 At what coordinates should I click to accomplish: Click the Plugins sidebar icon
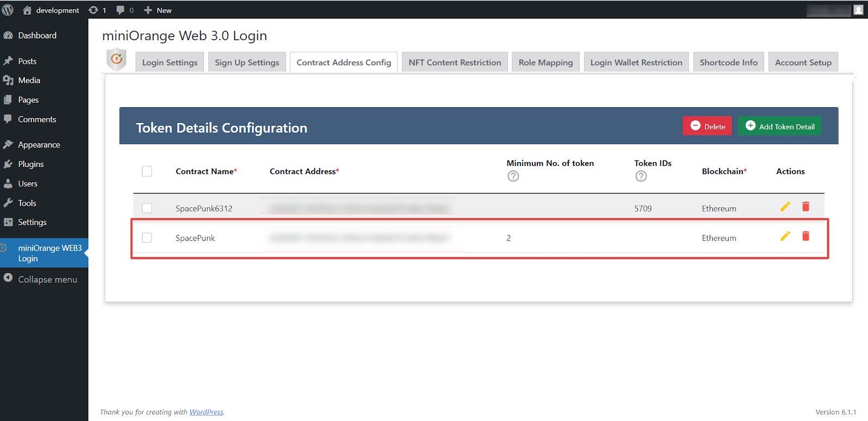coord(8,164)
